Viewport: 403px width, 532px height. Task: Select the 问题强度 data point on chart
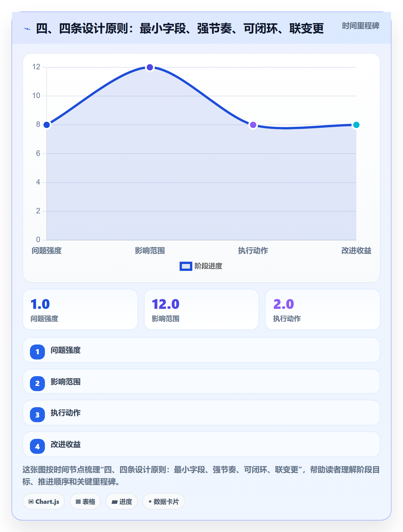[x=47, y=125]
